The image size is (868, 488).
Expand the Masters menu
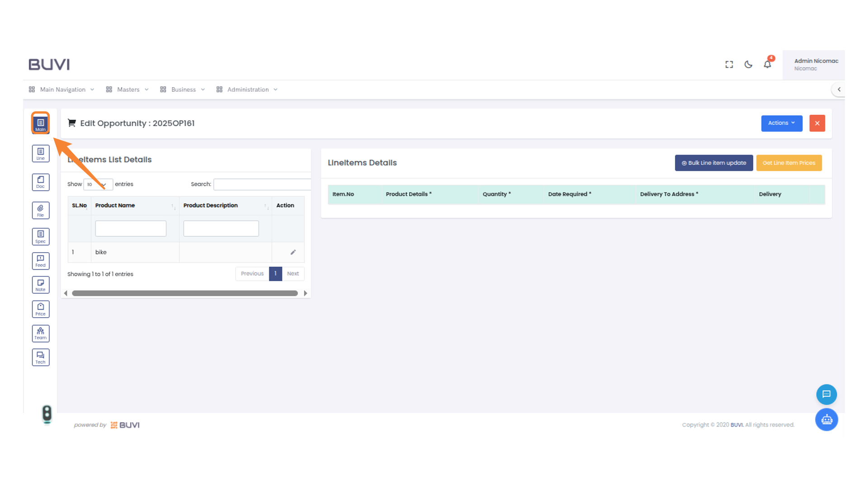click(127, 89)
